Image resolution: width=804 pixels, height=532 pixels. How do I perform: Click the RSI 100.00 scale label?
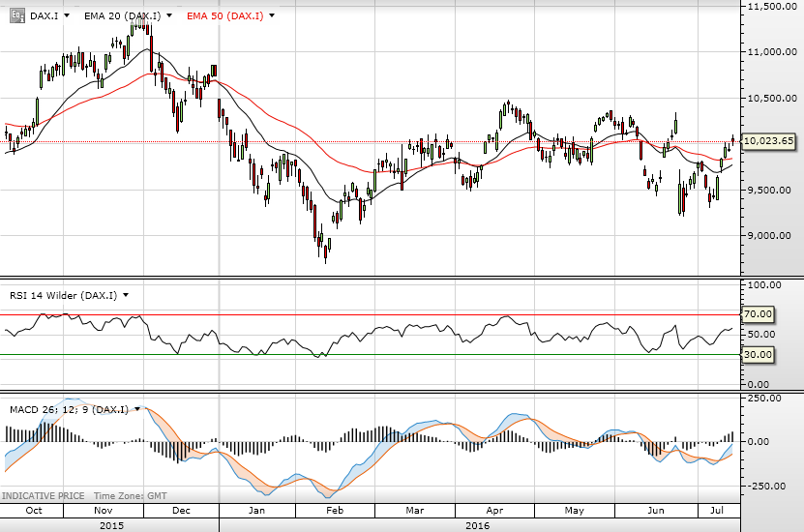click(764, 285)
